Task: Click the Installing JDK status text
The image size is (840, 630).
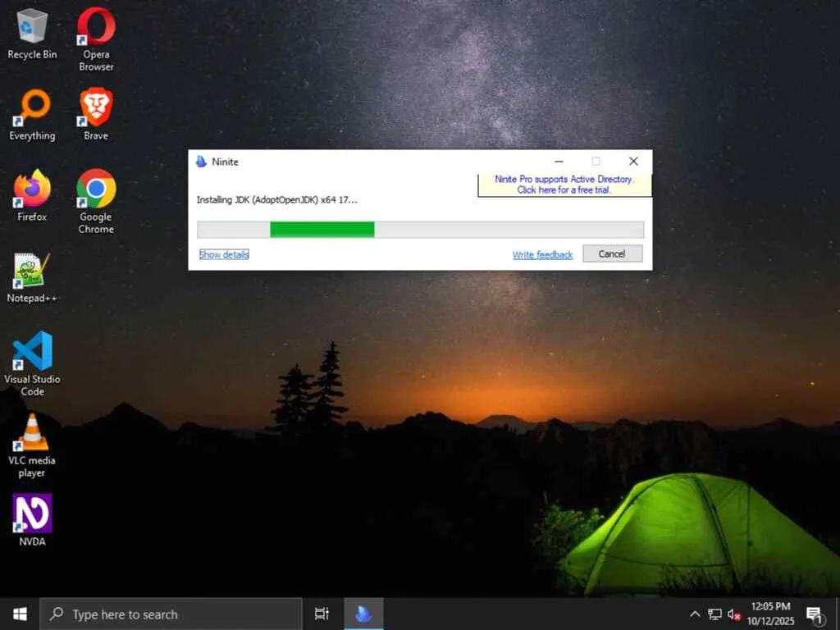Action: click(x=276, y=200)
